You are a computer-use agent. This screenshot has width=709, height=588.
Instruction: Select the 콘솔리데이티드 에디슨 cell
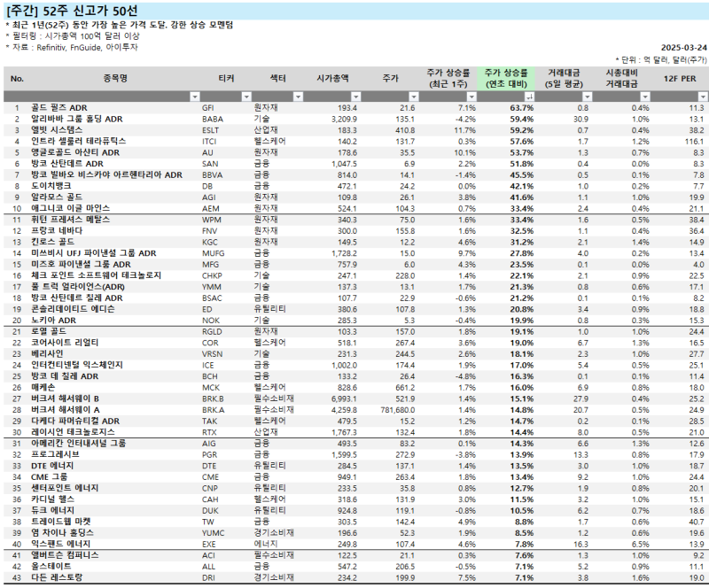pos(73,309)
